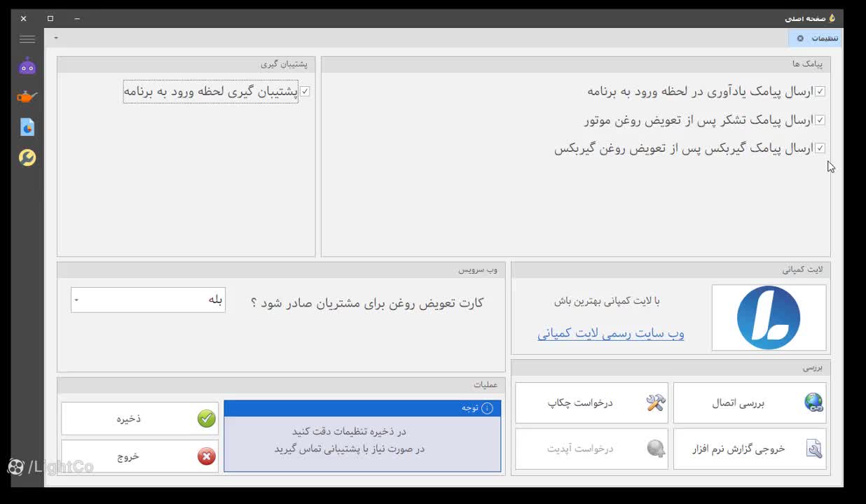The width and height of the screenshot is (866, 504).
Task: Toggle ارسال پیامک تشکر پس از تعویض روغن موتور
Action: pos(820,120)
